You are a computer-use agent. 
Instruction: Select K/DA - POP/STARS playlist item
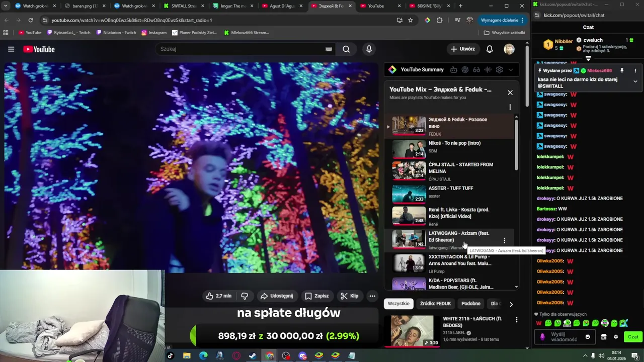449,285
